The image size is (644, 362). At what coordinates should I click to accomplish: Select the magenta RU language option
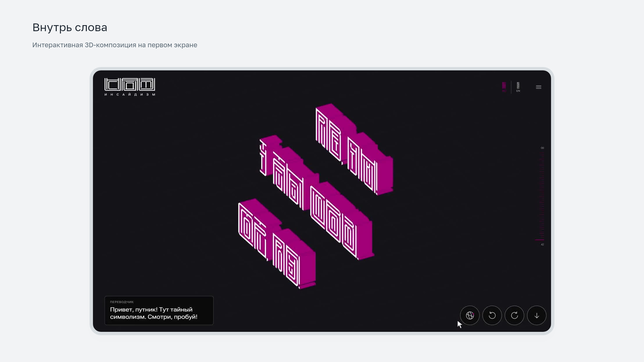[x=504, y=87]
